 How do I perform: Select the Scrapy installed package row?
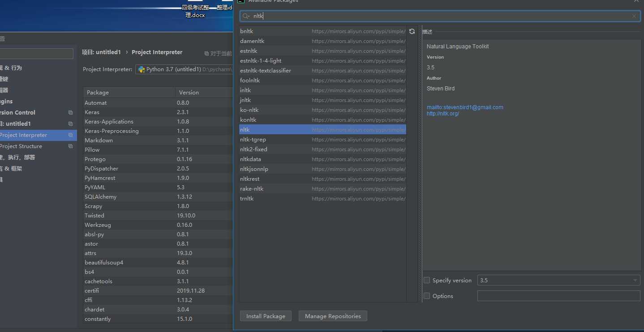click(x=158, y=206)
